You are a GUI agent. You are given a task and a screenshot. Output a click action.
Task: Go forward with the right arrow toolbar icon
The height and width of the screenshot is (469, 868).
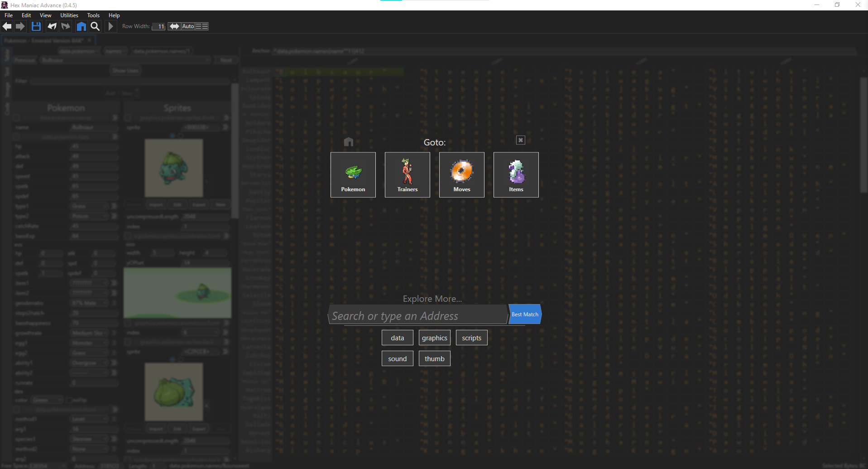click(x=20, y=26)
